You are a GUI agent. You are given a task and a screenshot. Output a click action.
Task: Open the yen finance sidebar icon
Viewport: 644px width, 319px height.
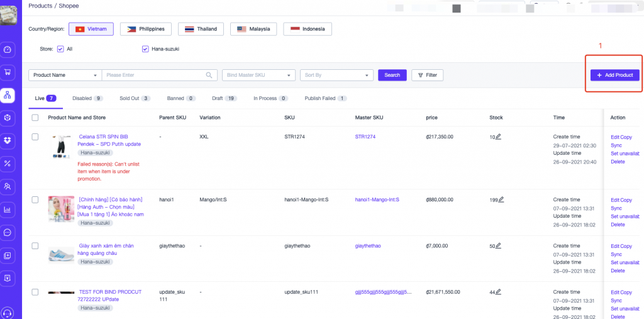(8, 278)
